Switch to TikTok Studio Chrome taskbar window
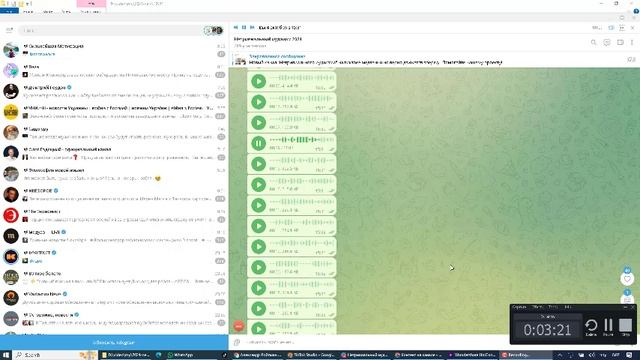Screen dimensions: 640x360 pyautogui.click(x=311, y=355)
